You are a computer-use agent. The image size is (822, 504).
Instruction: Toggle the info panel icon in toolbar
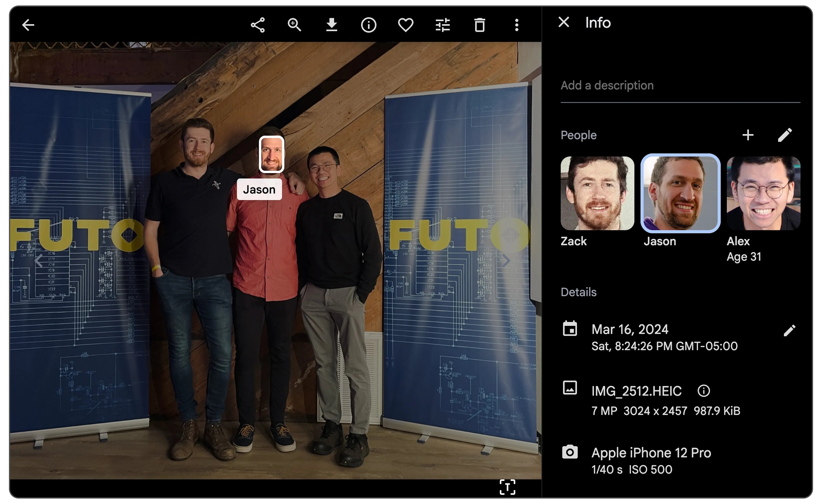point(369,25)
